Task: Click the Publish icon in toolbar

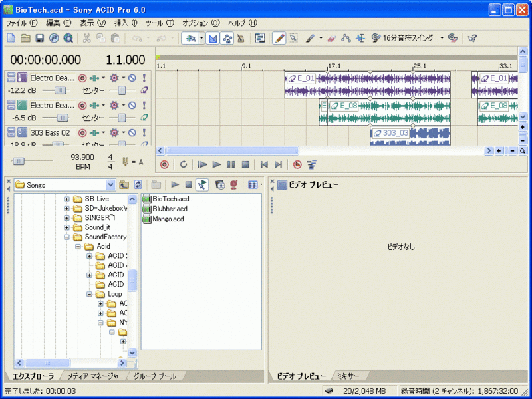Action: (54, 38)
